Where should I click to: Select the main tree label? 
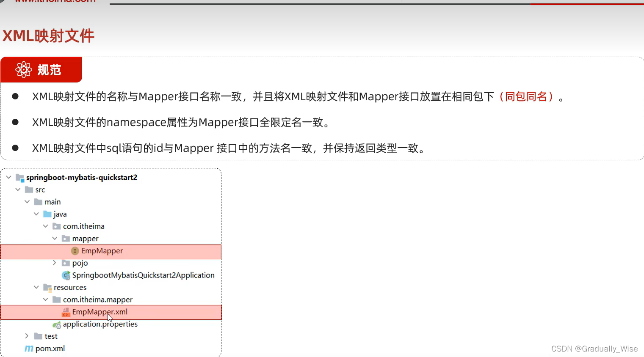pyautogui.click(x=53, y=202)
